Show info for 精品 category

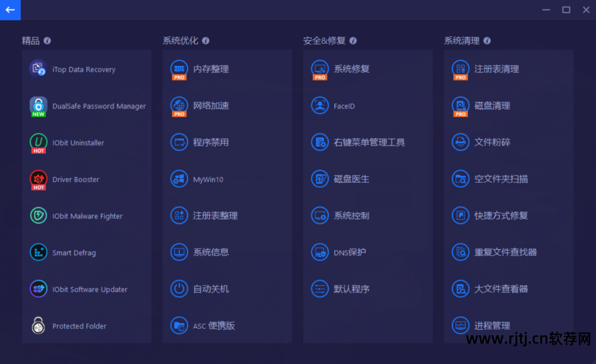[x=47, y=41]
